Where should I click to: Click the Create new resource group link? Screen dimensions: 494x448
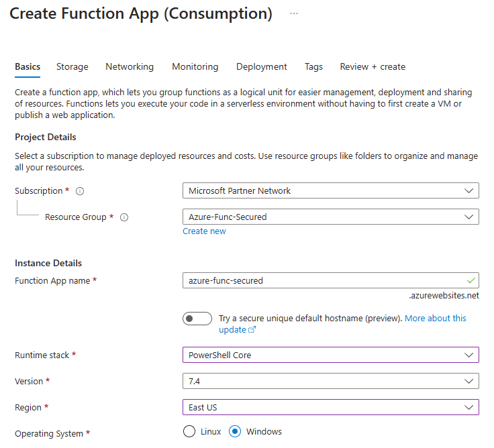[204, 231]
